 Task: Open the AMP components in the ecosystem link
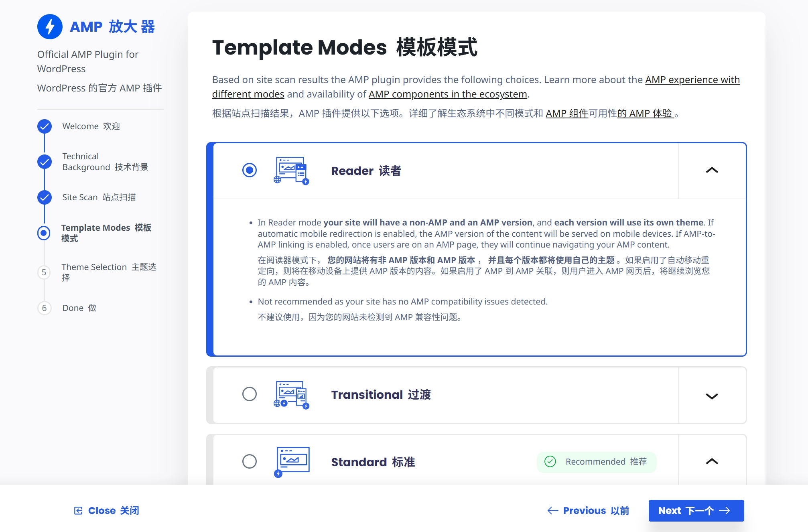pyautogui.click(x=447, y=94)
